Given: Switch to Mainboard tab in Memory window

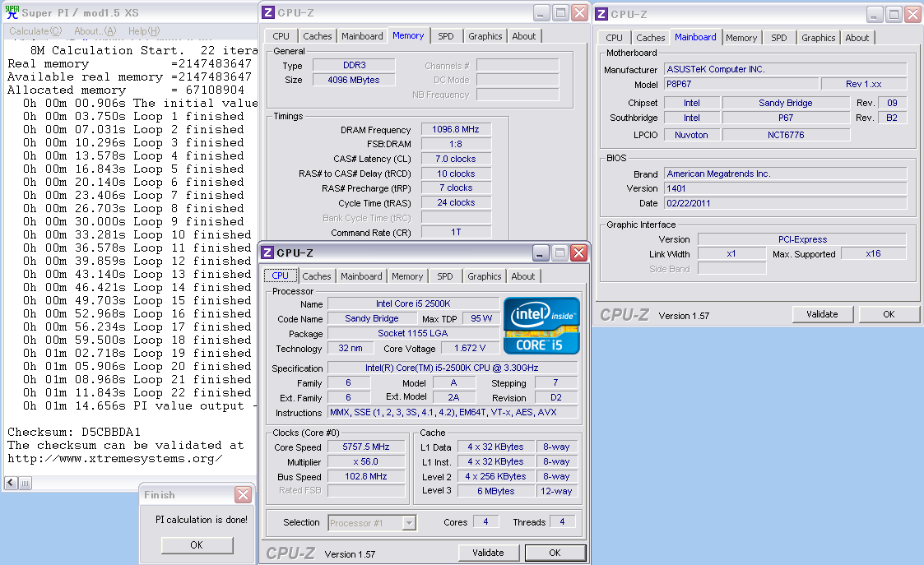Looking at the screenshot, I should 362,36.
